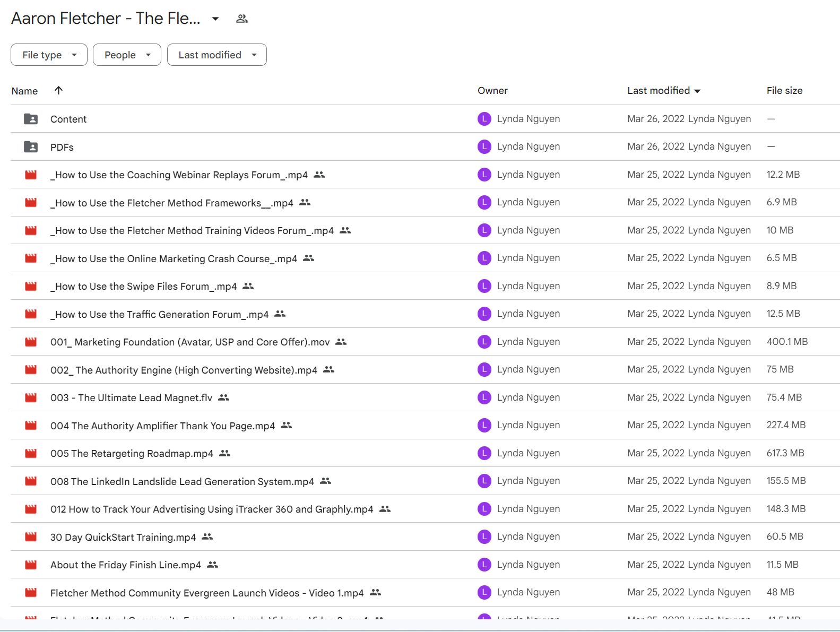The width and height of the screenshot is (840, 632).
Task: Select 001_ Marketing Foundation (Avatar, USP and Core Offer).mov
Action: click(x=190, y=342)
